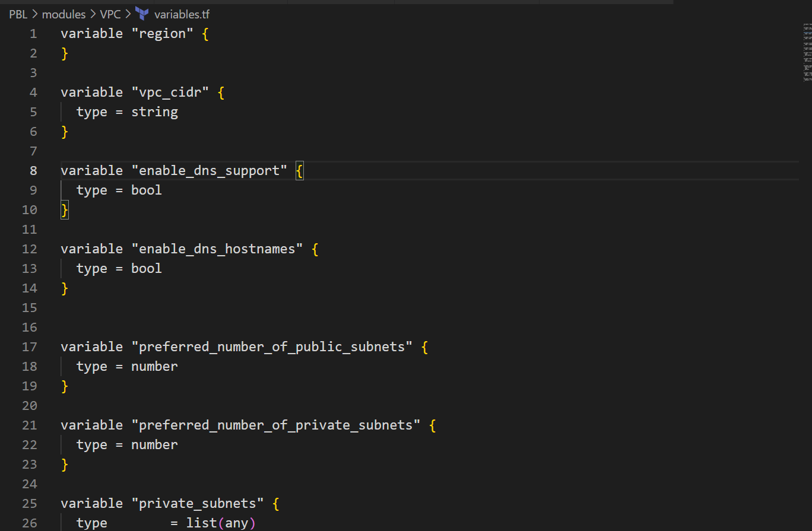
Task: Select the enable_dns_hostnames variable name
Action: [217, 249]
